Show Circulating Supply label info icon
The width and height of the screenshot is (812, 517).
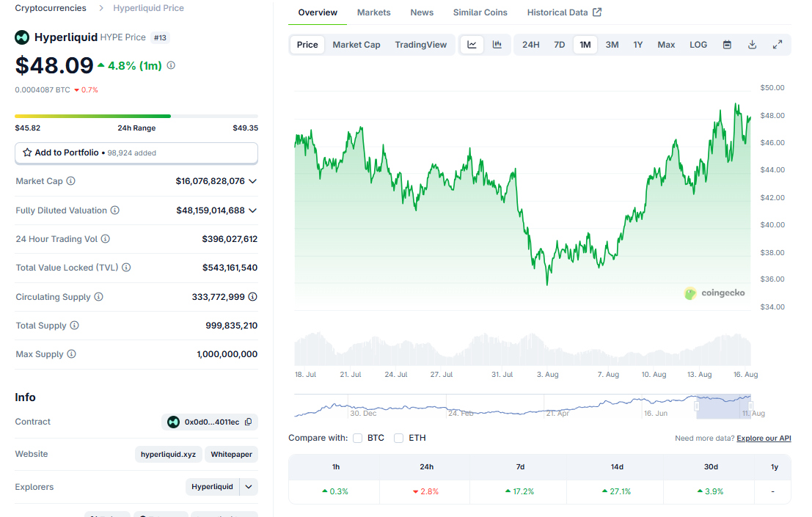click(x=98, y=296)
